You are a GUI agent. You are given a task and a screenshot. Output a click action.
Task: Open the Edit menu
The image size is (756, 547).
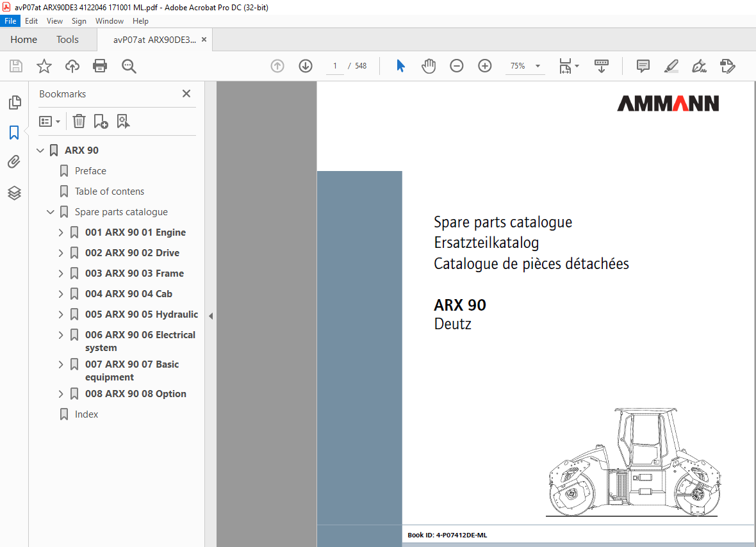click(31, 21)
